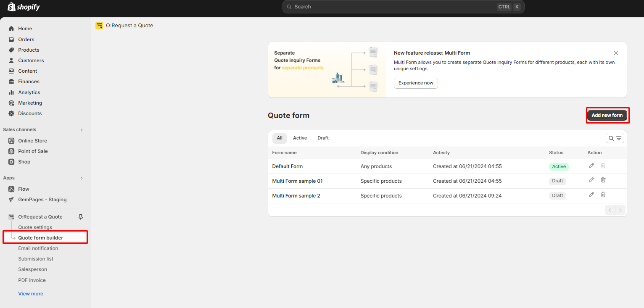Switch to the Active forms tab
644x308 pixels.
tap(300, 138)
